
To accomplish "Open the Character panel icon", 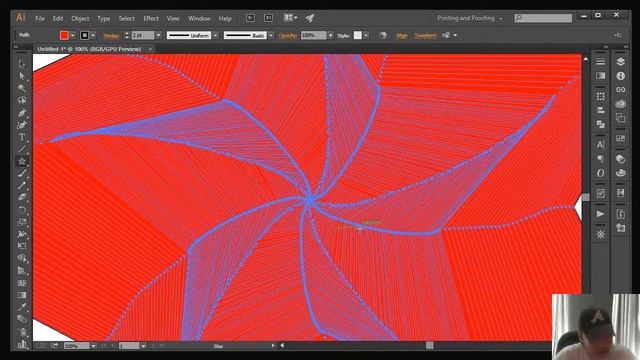I will click(x=600, y=145).
